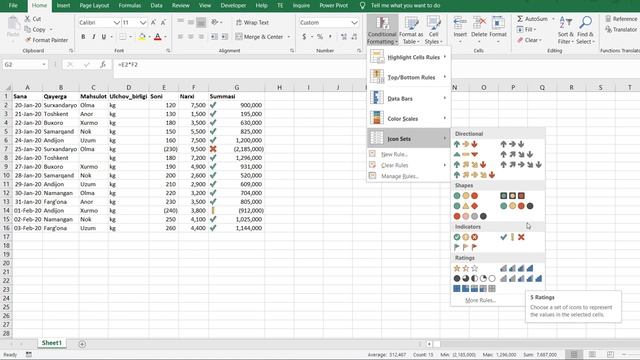Toggle Italic formatting
Viewport: 640px width, 360px height.
click(x=93, y=37)
